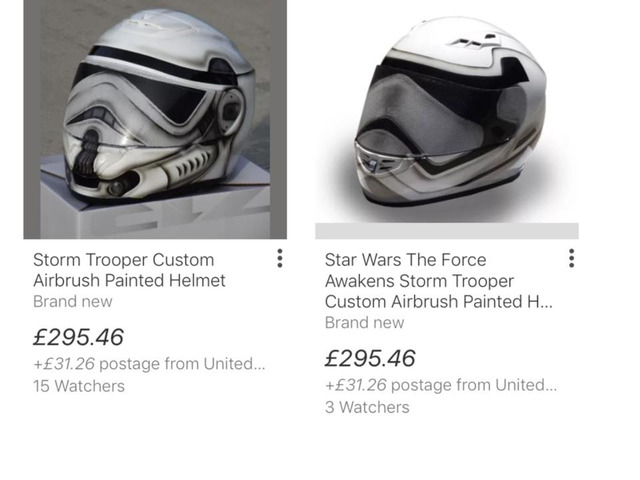Open the Force Awakens helmet photo
640x480 pixels.
[x=447, y=115]
